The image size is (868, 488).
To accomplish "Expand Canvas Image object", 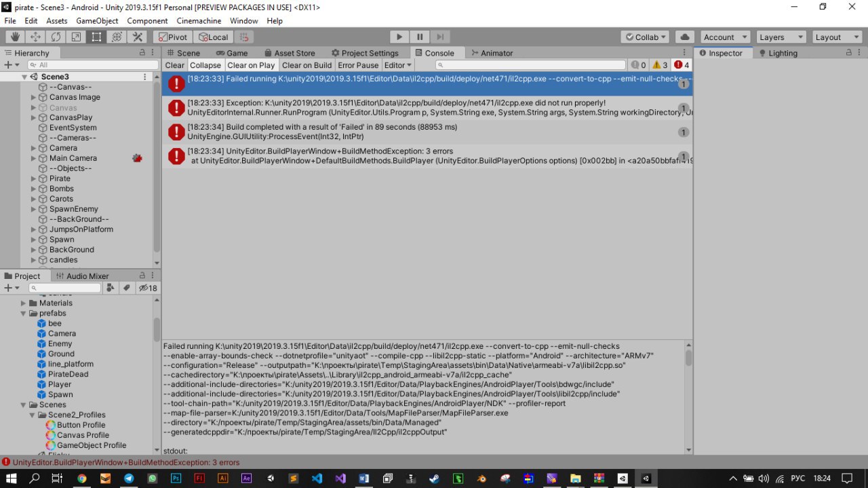I will [34, 97].
